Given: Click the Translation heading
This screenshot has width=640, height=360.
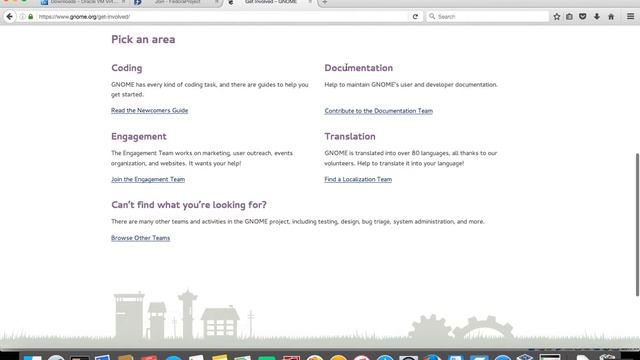Looking at the screenshot, I should [350, 136].
